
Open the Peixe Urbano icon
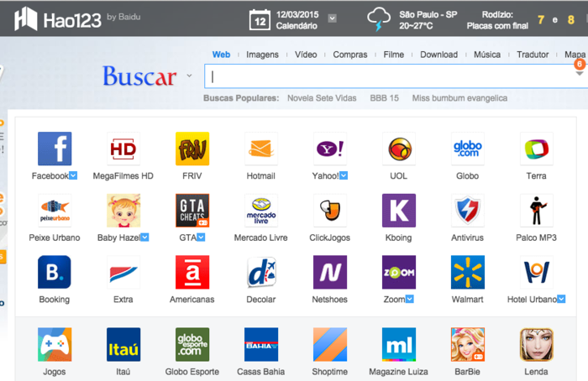[55, 211]
